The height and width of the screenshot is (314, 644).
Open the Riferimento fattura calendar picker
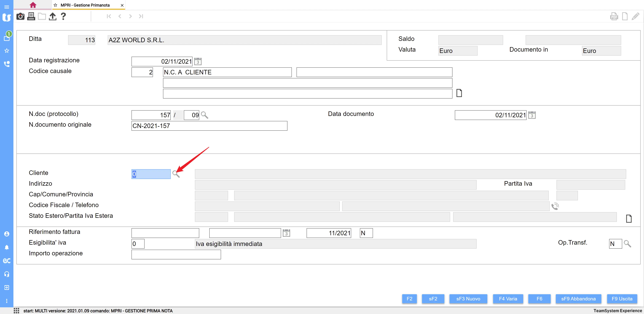[x=286, y=233]
